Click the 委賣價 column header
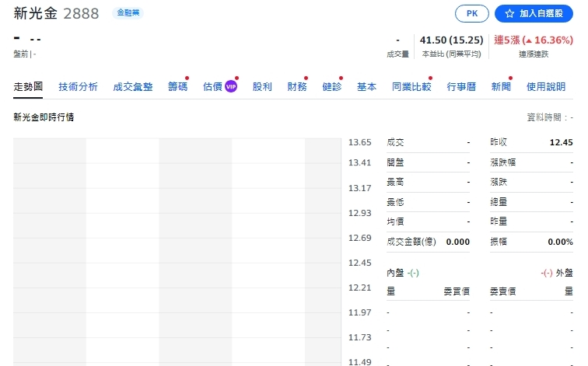Viewport: 588px width, 366px height. pos(503,291)
